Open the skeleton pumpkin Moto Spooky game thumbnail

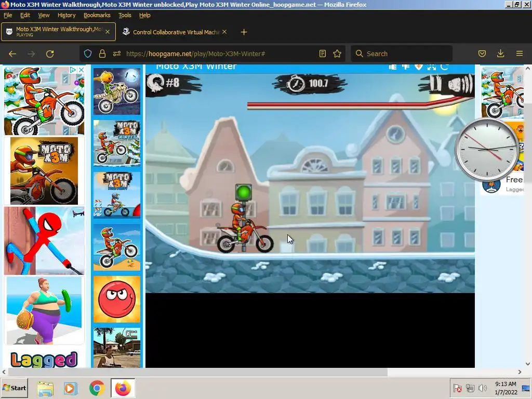[x=117, y=91]
